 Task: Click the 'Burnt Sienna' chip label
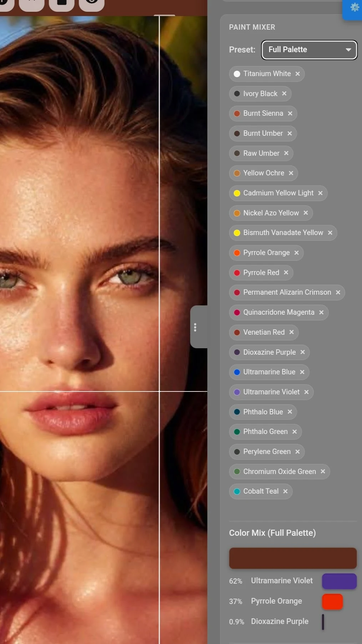point(263,113)
